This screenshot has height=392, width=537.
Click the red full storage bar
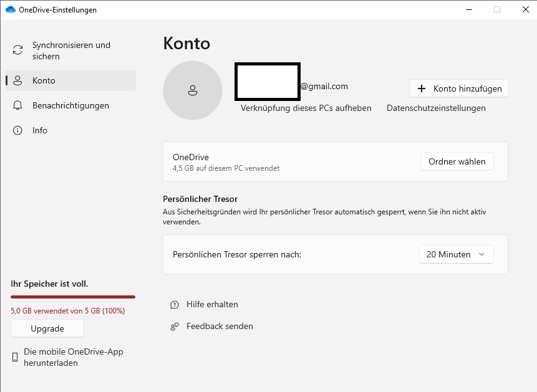pos(73,297)
